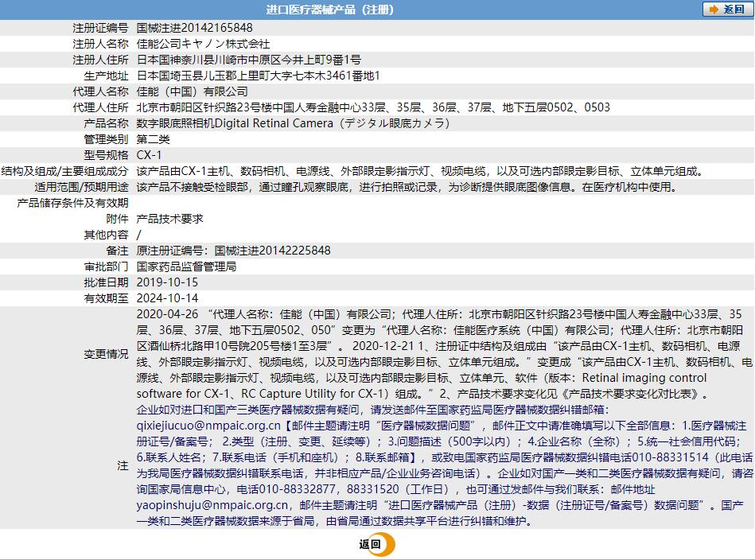
Task: Click the 返回 button at page bottom
Action: tap(376, 544)
